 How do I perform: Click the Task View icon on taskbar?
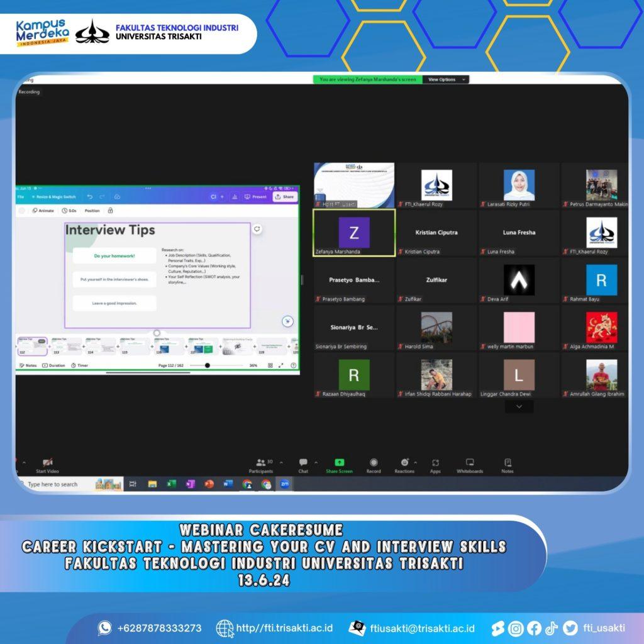pyautogui.click(x=133, y=484)
